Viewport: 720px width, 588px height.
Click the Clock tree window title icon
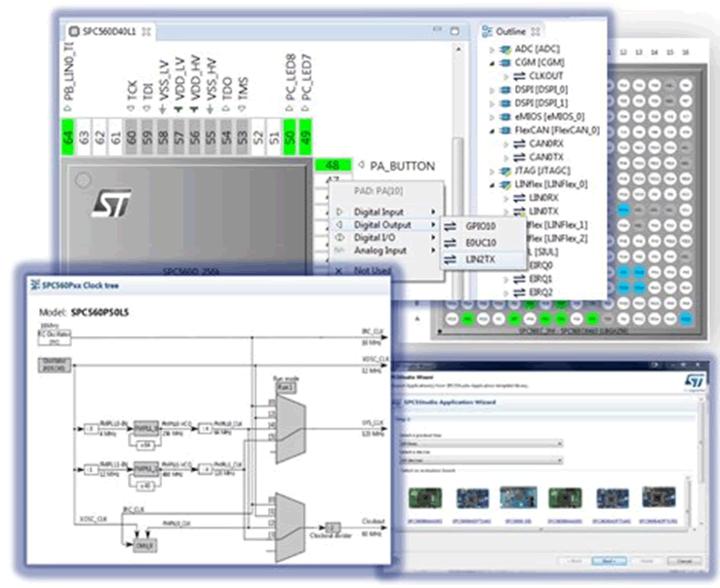[x=35, y=285]
